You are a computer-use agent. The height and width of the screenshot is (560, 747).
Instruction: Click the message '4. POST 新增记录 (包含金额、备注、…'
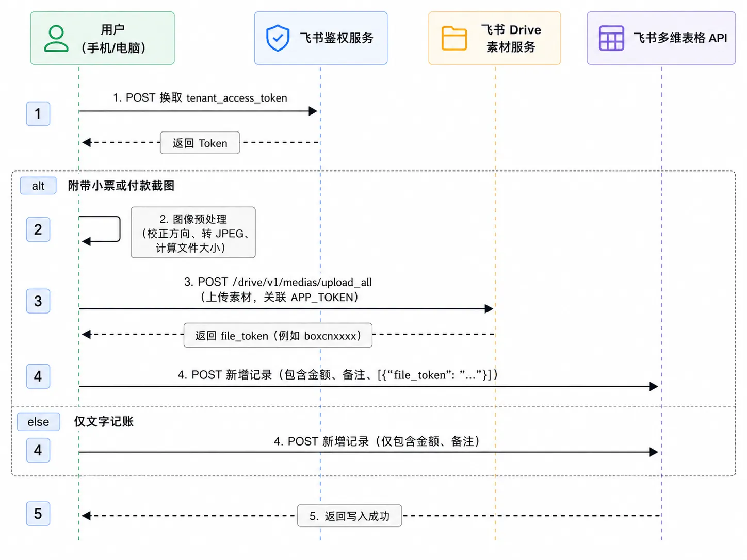point(338,375)
